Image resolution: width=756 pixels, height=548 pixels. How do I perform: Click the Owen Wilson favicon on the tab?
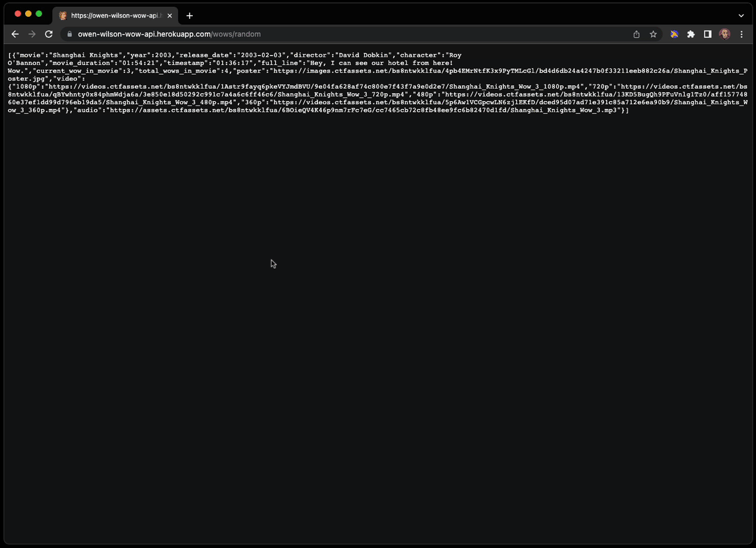pos(62,15)
